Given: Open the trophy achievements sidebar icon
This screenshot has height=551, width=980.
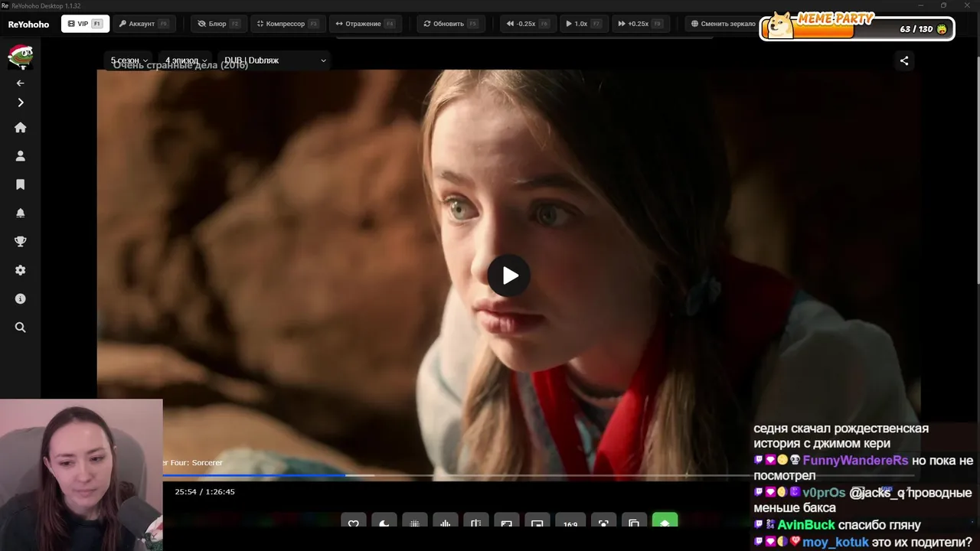Looking at the screenshot, I should pos(21,242).
